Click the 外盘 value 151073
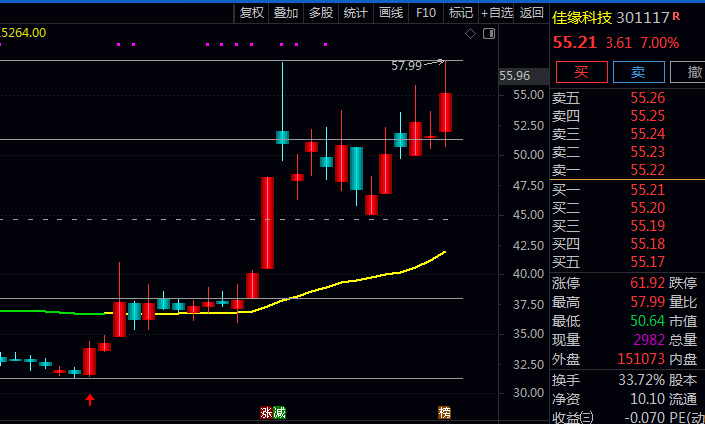 point(641,359)
